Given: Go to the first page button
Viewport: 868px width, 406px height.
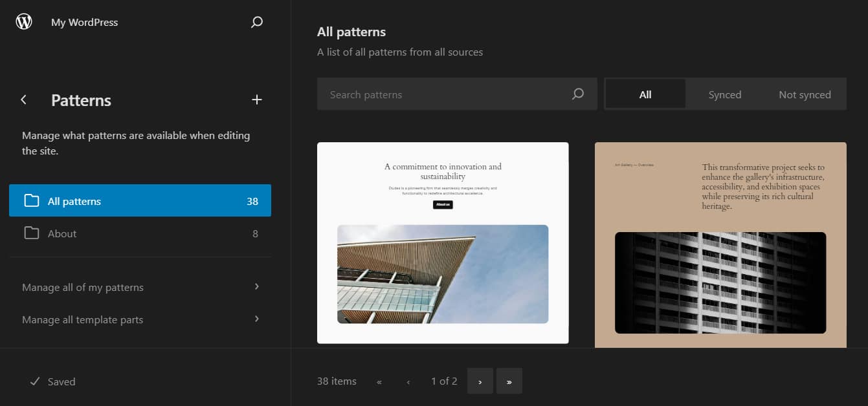Looking at the screenshot, I should coord(379,381).
